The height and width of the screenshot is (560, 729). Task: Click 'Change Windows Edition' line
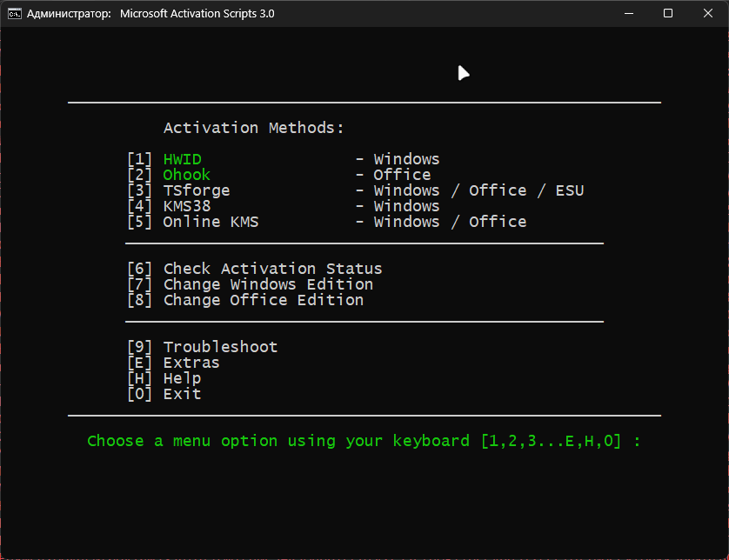click(x=268, y=284)
